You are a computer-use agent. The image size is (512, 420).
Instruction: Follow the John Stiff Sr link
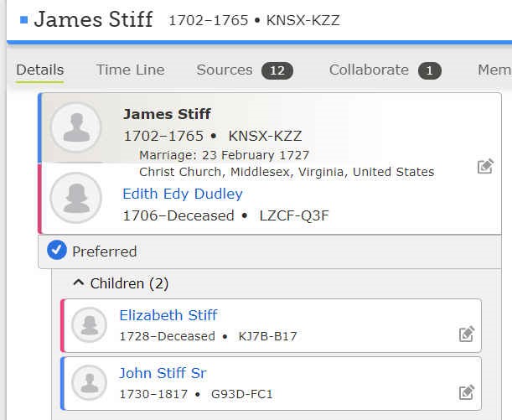163,373
